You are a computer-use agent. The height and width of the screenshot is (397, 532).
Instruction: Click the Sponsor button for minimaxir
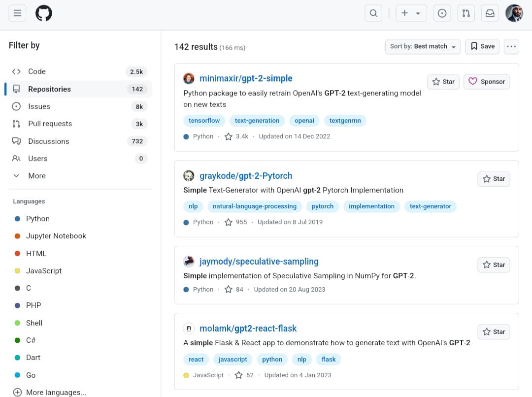pyautogui.click(x=486, y=82)
